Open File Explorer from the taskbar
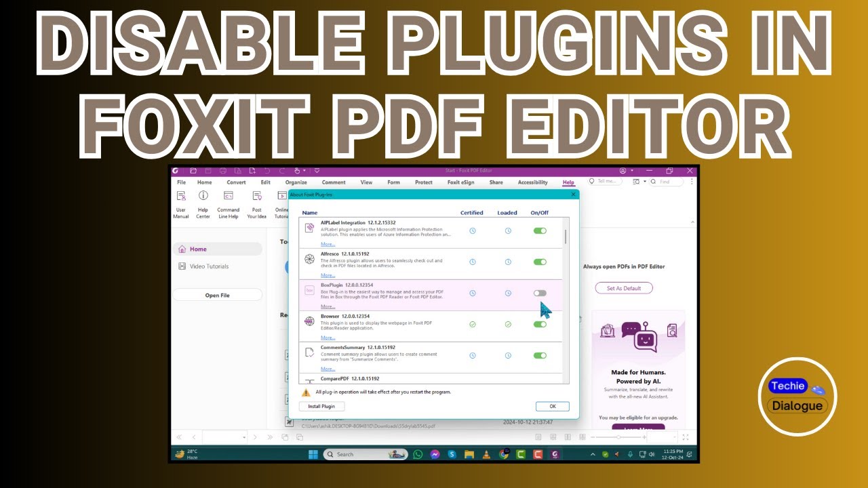 pos(468,454)
